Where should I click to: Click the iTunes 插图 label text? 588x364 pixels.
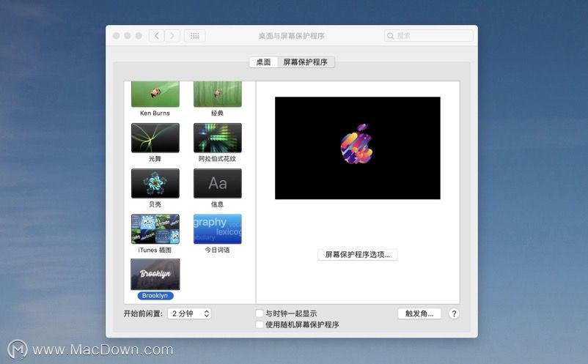point(155,250)
